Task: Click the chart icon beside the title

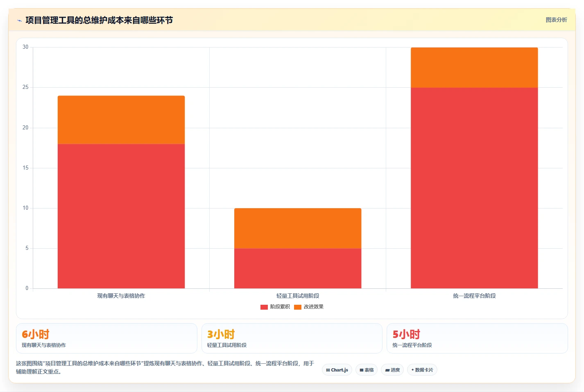Action: coord(19,20)
